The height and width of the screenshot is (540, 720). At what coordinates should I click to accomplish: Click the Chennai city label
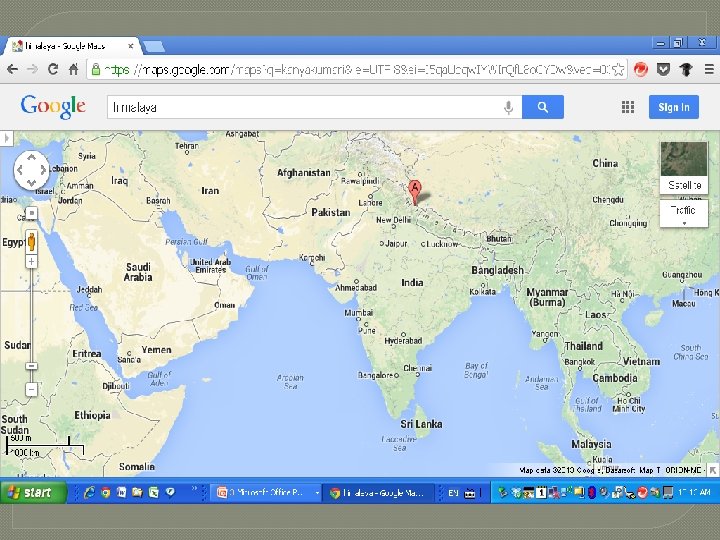[x=418, y=368]
